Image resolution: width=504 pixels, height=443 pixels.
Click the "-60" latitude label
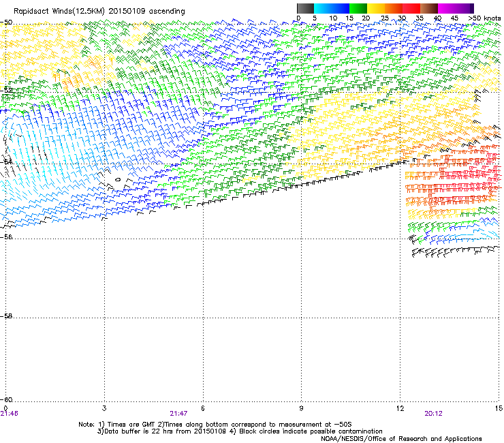tap(6, 399)
